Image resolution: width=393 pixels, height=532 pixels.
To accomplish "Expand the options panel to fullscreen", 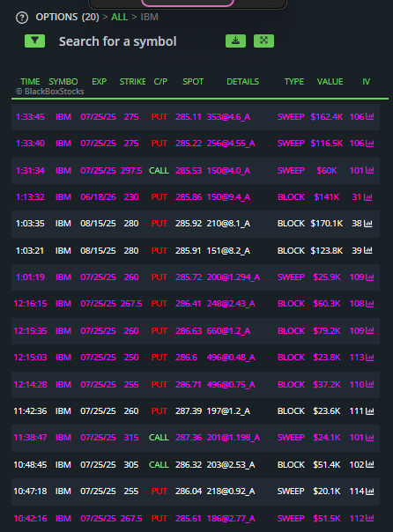I will (x=263, y=41).
